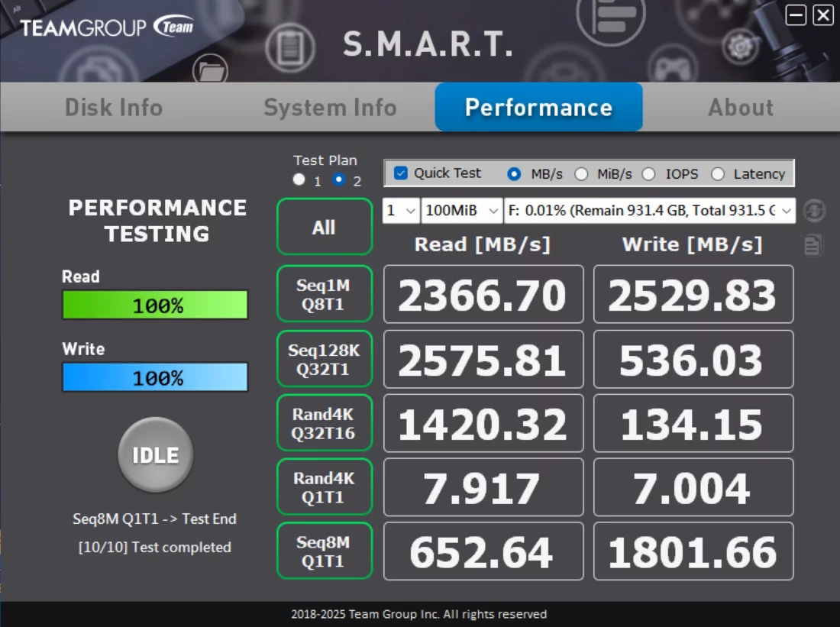This screenshot has height=627, width=840.
Task: Open the 100MiB test size dropdown
Action: point(462,211)
